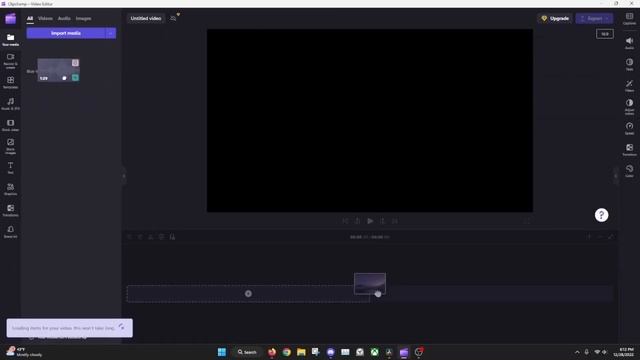Click the split tool in timeline toolbar
Image resolution: width=640 pixels, height=360 pixels.
pyautogui.click(x=151, y=237)
